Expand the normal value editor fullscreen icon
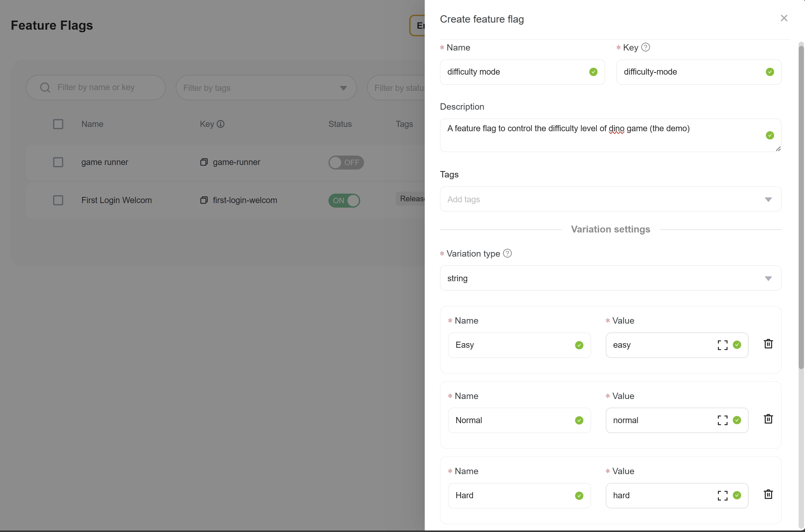The width and height of the screenshot is (805, 532). pyautogui.click(x=722, y=420)
